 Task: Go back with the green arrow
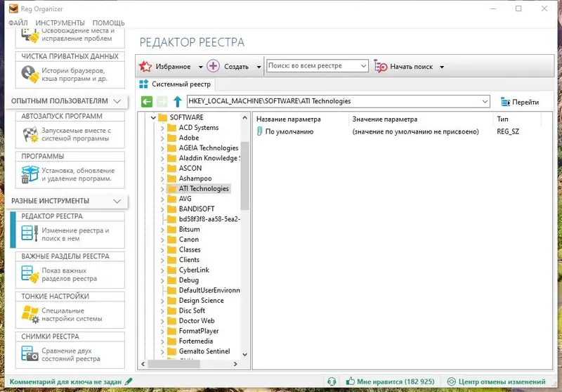147,102
